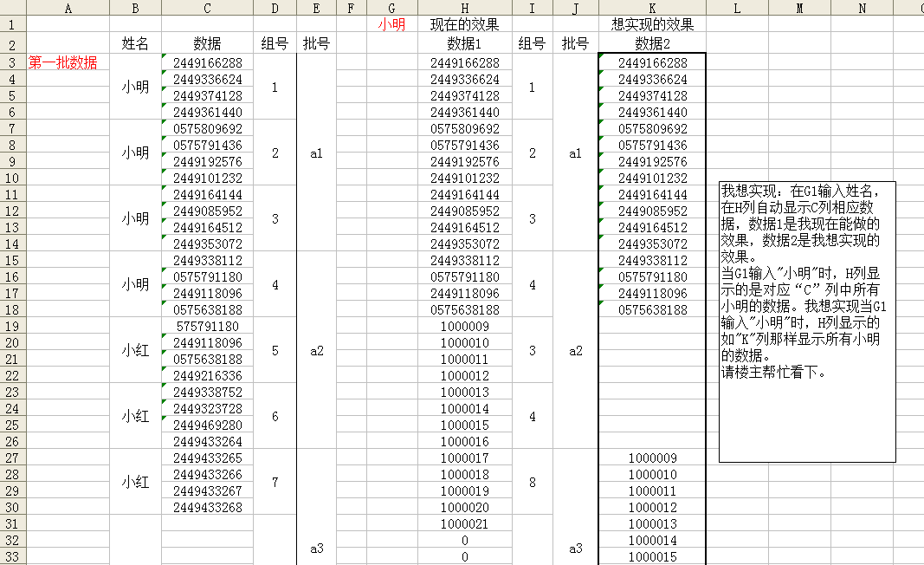This screenshot has height=565, width=924.
Task: Click the 数据2 header cell
Action: (652, 43)
